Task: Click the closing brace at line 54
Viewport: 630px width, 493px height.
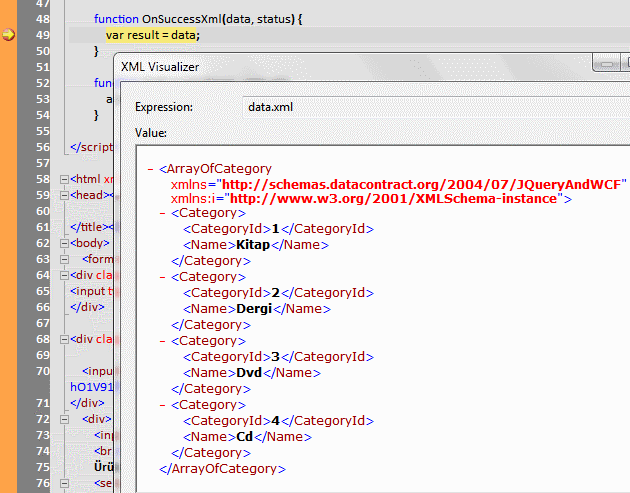Action: pyautogui.click(x=96, y=115)
